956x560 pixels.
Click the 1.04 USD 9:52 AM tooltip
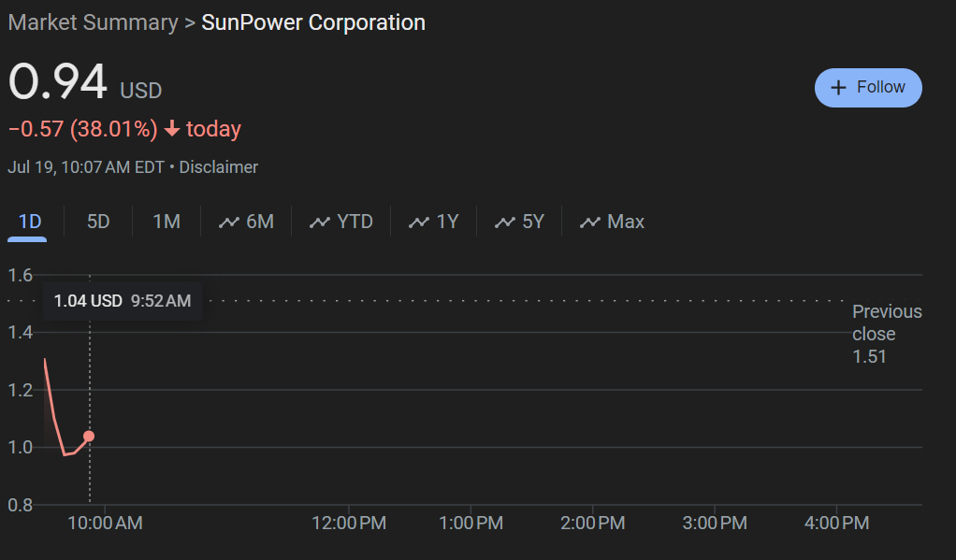click(x=123, y=301)
